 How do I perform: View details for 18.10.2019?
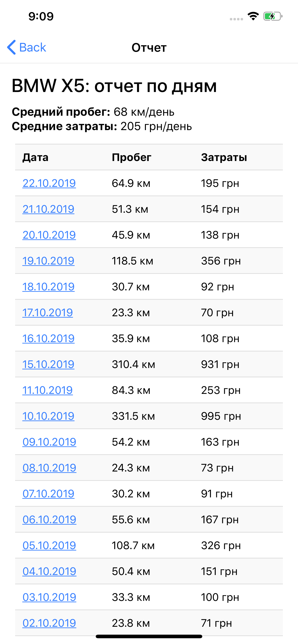point(48,287)
